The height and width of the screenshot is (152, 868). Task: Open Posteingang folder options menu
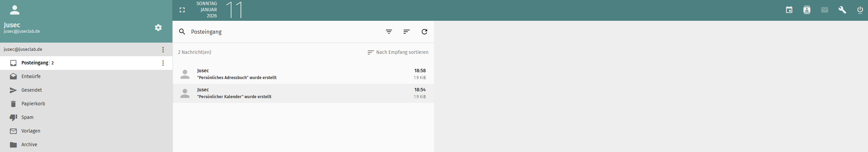tap(163, 63)
